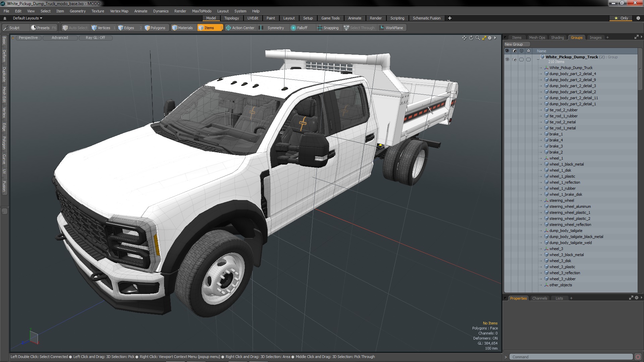Open the Deform vertical sidebar tab
644x362 pixels.
tap(4, 56)
